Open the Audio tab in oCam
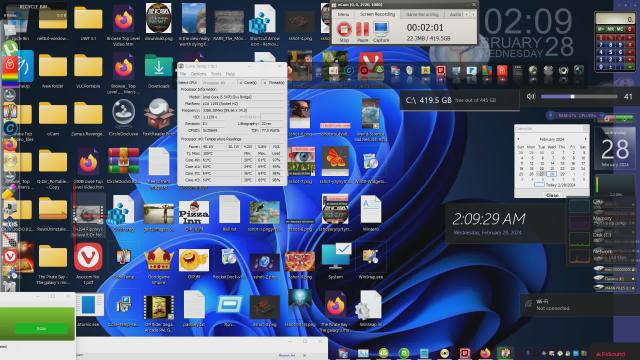Viewport: 640px width, 360px height. click(455, 14)
